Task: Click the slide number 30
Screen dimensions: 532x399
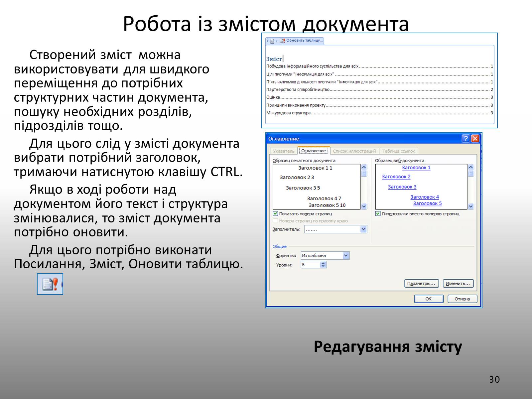Action: (x=494, y=379)
